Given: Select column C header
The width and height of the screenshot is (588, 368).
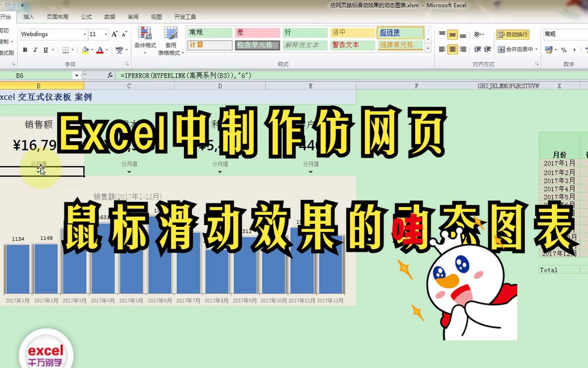Looking at the screenshot, I should 129,86.
